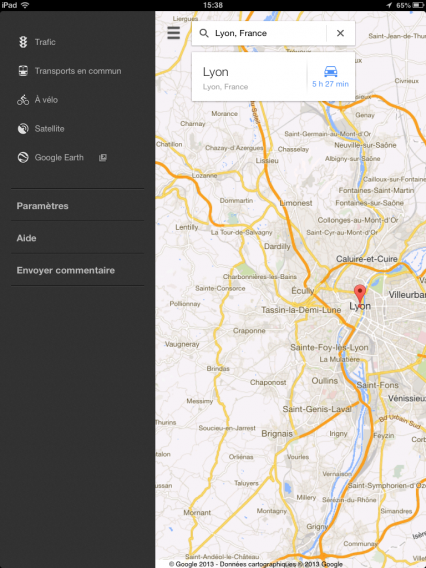Clear the Lyon, France search text
The height and width of the screenshot is (568, 426).
pos(340,33)
